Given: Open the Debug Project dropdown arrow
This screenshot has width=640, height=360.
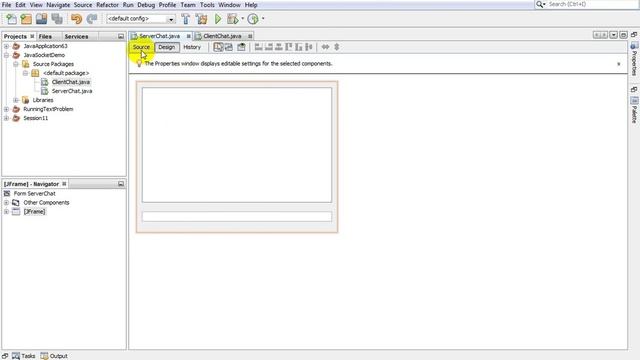Looking at the screenshot, I should 242,19.
